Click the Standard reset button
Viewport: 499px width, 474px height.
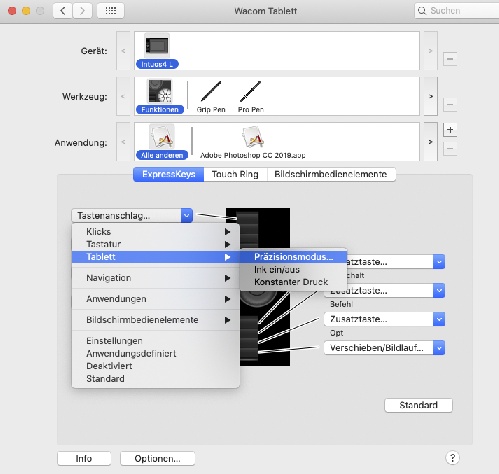click(x=418, y=405)
